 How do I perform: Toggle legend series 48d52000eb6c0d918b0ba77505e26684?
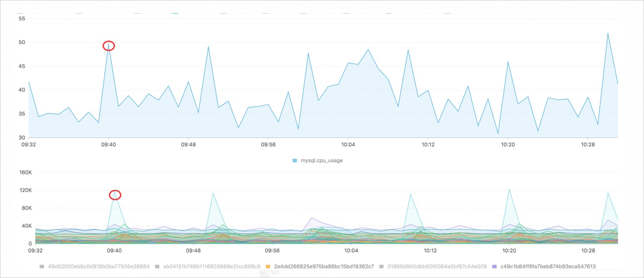99,267
